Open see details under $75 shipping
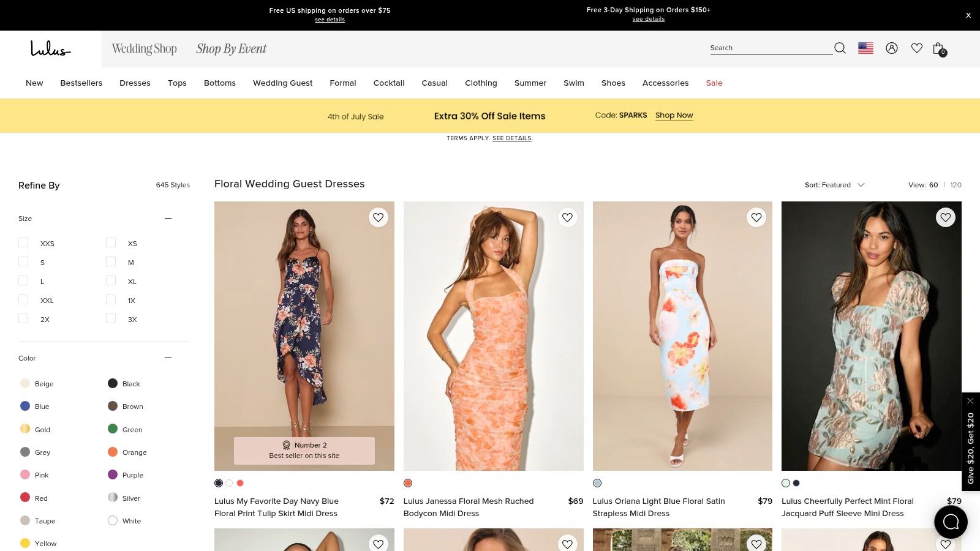The image size is (980, 551). [x=330, y=20]
